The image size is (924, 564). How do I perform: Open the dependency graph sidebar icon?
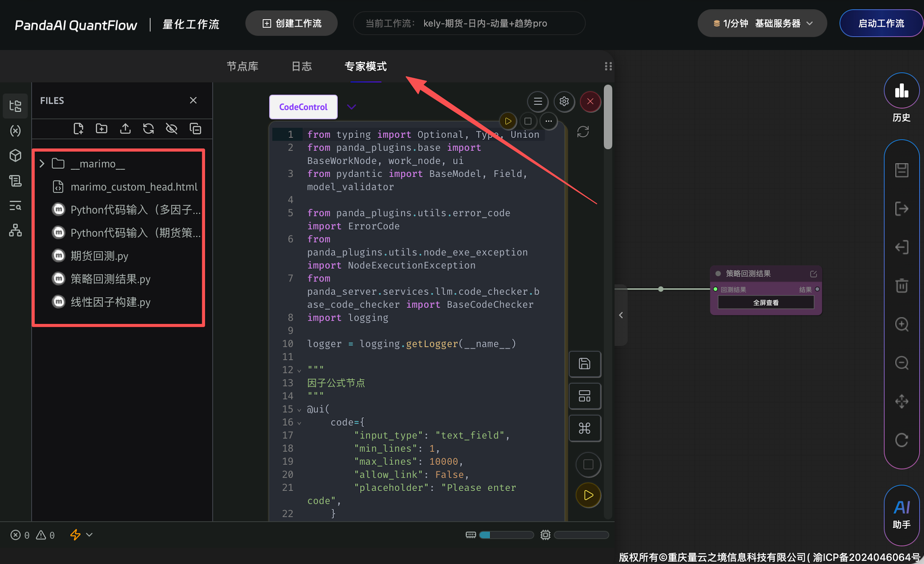coord(15,230)
